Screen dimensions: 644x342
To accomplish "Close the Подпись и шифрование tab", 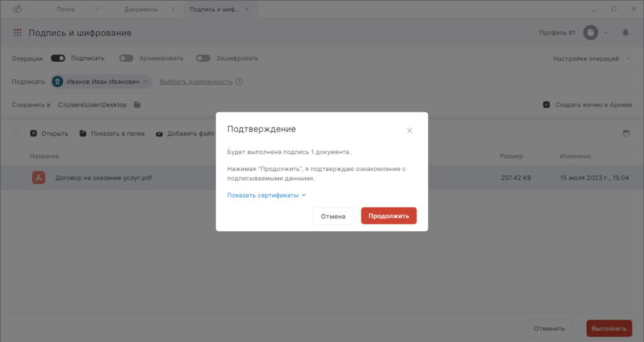I will pos(247,9).
